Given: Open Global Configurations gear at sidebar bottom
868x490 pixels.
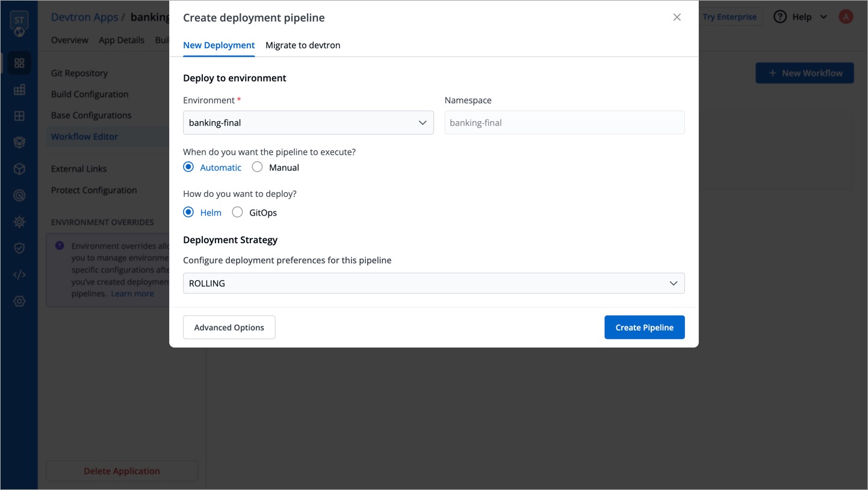Looking at the screenshot, I should tap(19, 301).
